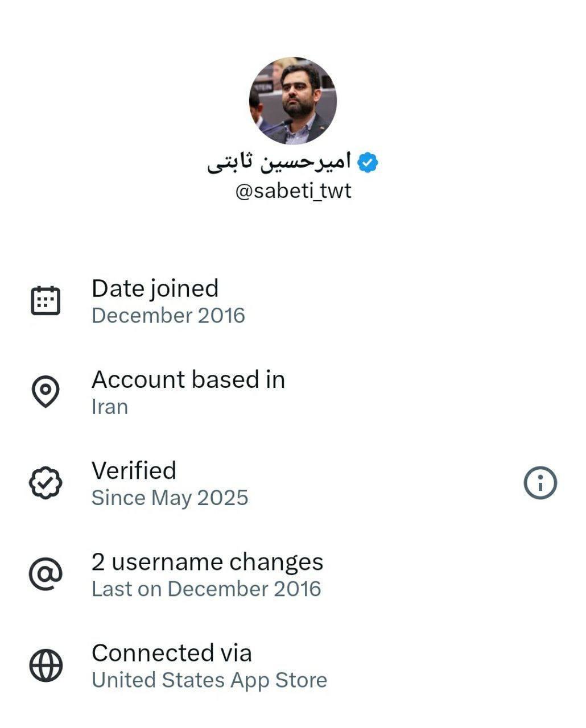This screenshot has width=586, height=728.
Task: Open the verification info icon
Action: coord(540,483)
